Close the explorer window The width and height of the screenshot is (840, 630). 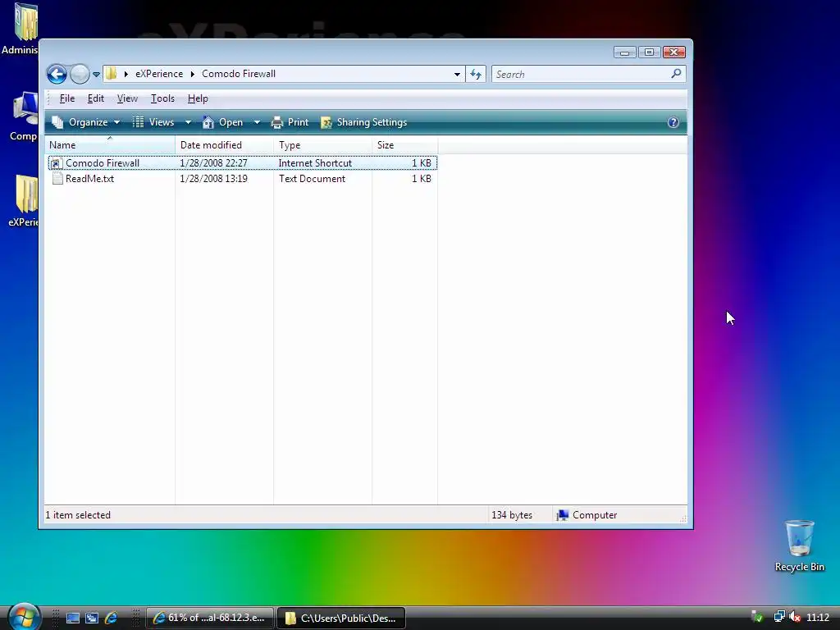[x=674, y=52]
